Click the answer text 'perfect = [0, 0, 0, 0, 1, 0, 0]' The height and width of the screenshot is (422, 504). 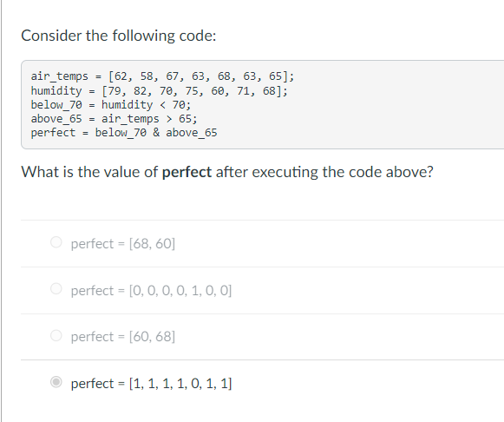click(151, 290)
